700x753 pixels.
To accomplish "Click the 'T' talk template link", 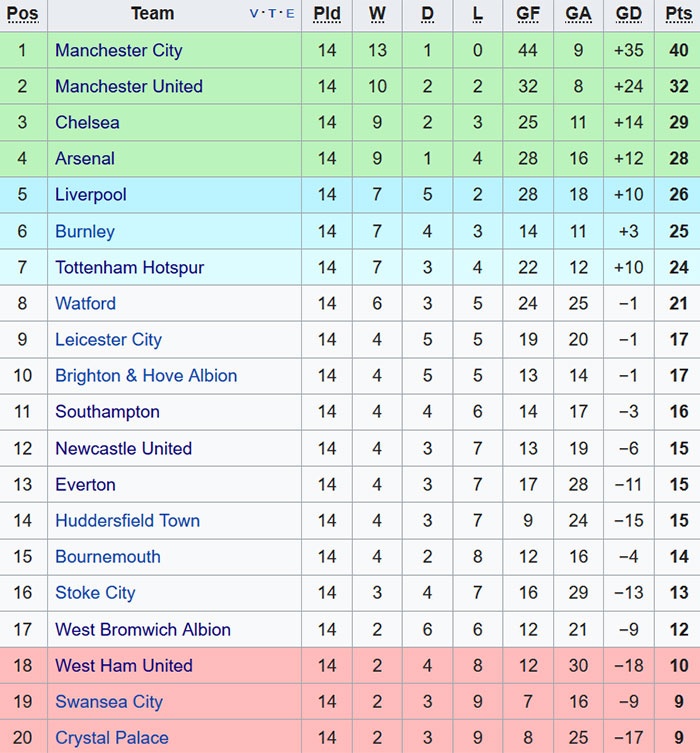I will pos(272,14).
